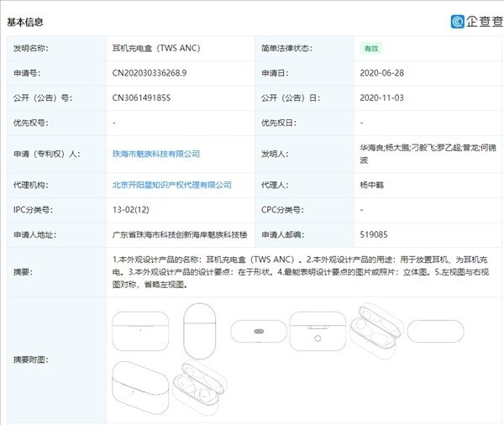Viewport: 504px width, 425px height.
Task: Click the IPC分类号 field label
Action: tap(32, 210)
